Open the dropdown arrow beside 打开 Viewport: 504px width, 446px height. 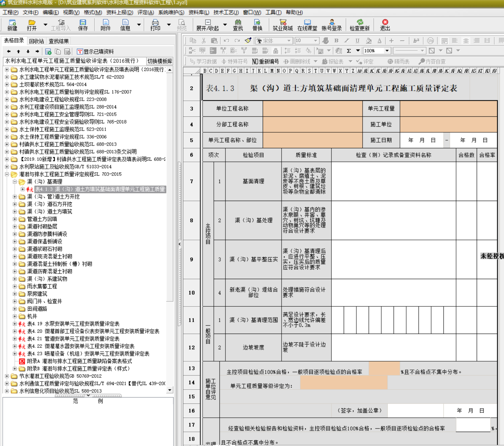coord(46,25)
